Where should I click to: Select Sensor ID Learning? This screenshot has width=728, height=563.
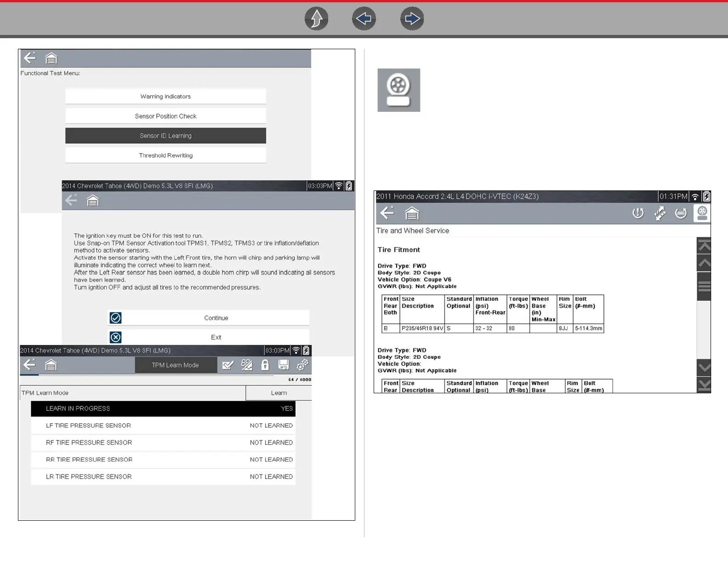point(165,136)
